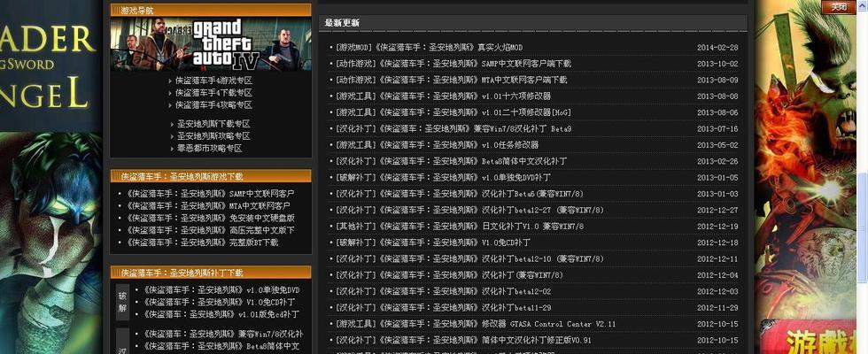Open v1.01二十项修改器[HoG] entry
Screen dimensions: 868x354
tap(453, 112)
